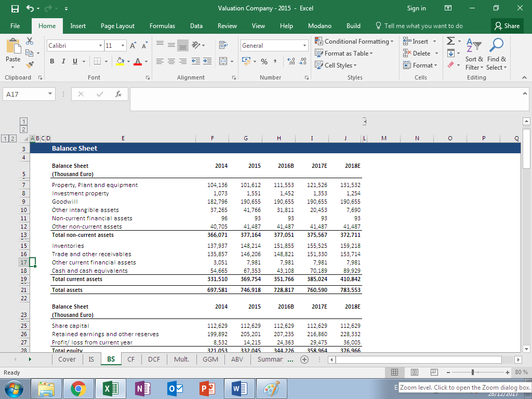The image size is (532, 399).
Task: Open the Formulas ribbon tab
Action: tap(162, 26)
